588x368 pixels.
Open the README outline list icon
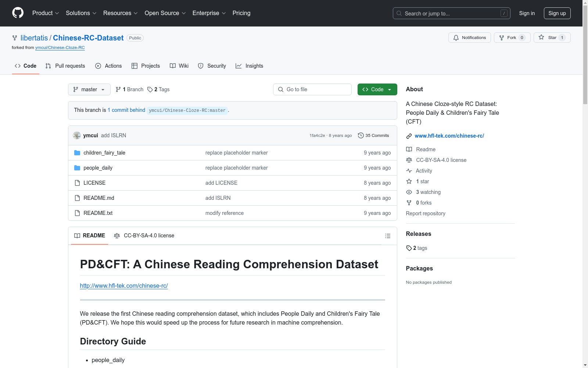[x=388, y=236]
